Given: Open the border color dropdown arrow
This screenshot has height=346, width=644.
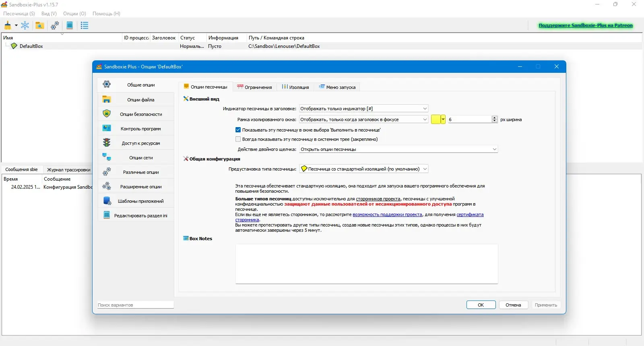Looking at the screenshot, I should 443,119.
